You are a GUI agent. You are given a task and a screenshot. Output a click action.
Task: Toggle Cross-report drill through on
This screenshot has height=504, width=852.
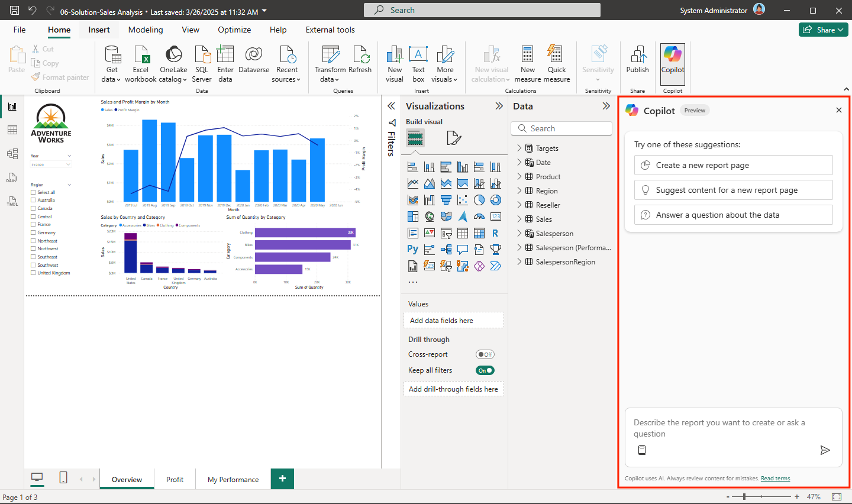click(x=485, y=354)
